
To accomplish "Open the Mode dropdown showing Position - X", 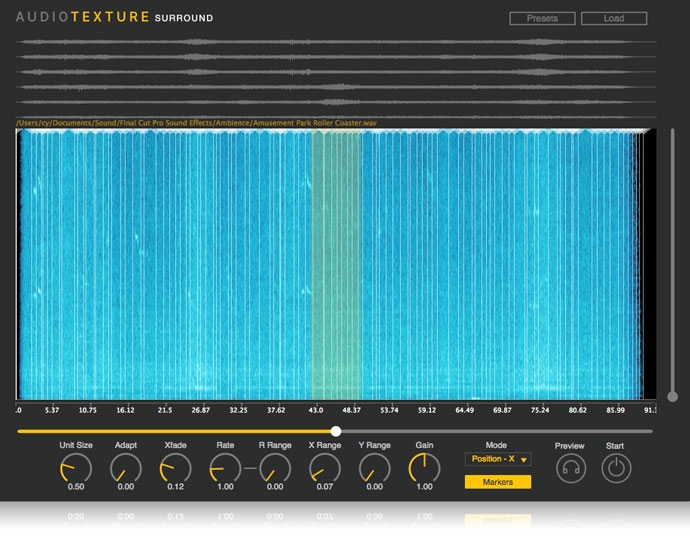I will (497, 459).
